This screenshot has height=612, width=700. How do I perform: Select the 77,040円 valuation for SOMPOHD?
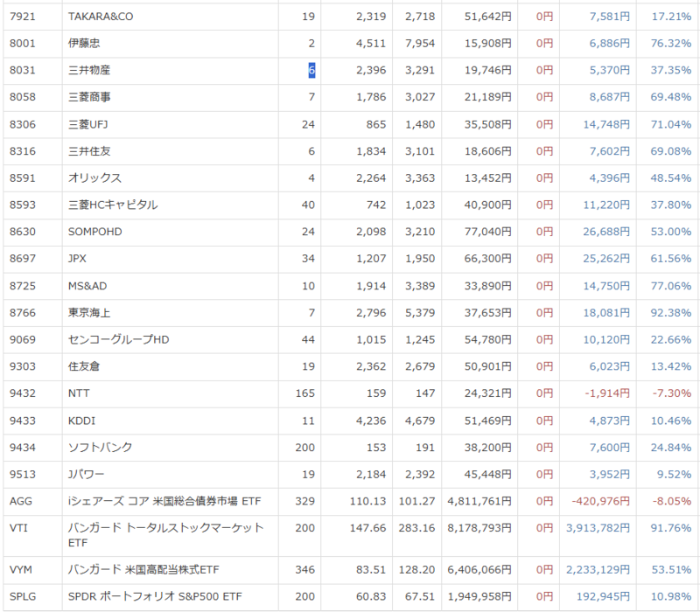click(x=488, y=232)
